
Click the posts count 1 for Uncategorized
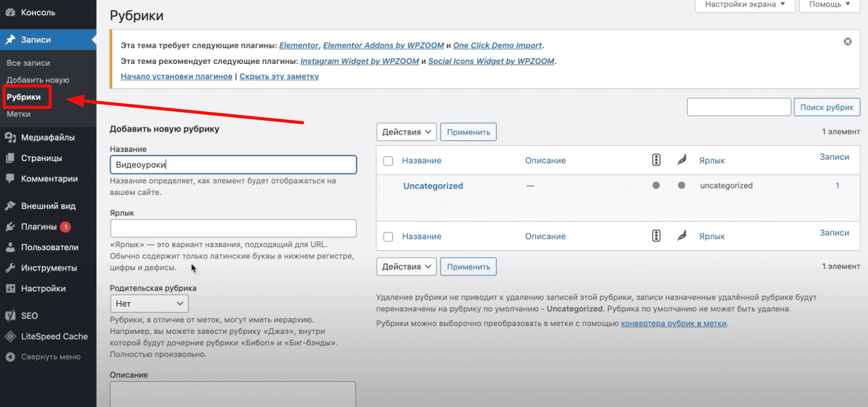[837, 186]
